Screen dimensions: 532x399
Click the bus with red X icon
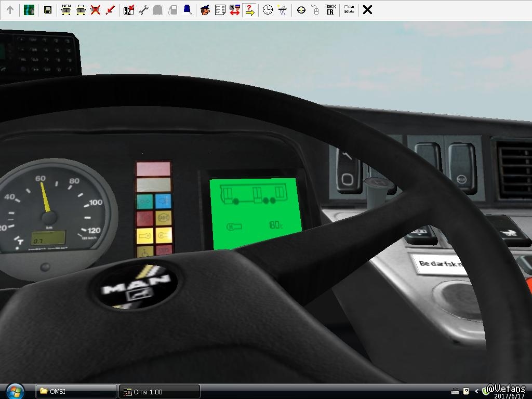coord(95,10)
